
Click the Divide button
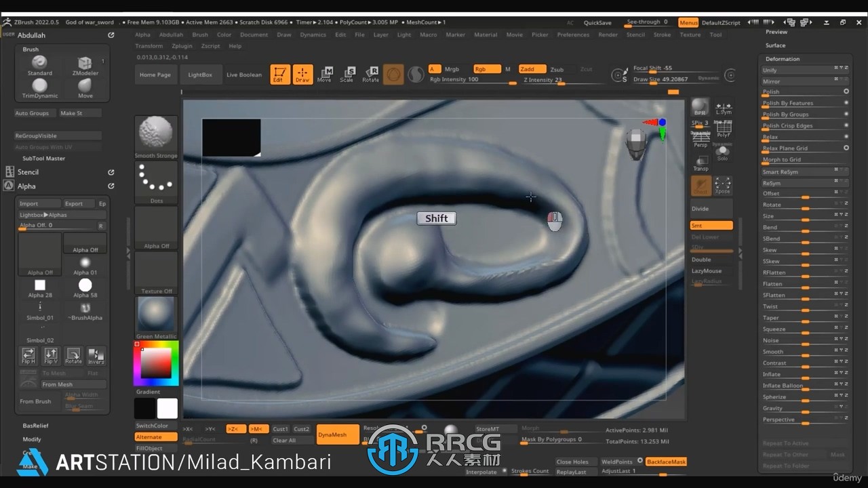[711, 209]
